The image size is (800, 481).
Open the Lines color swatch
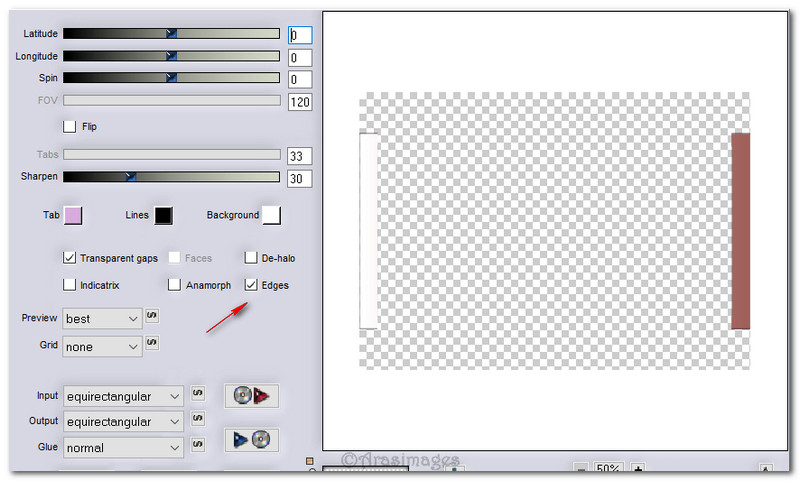coord(164,215)
